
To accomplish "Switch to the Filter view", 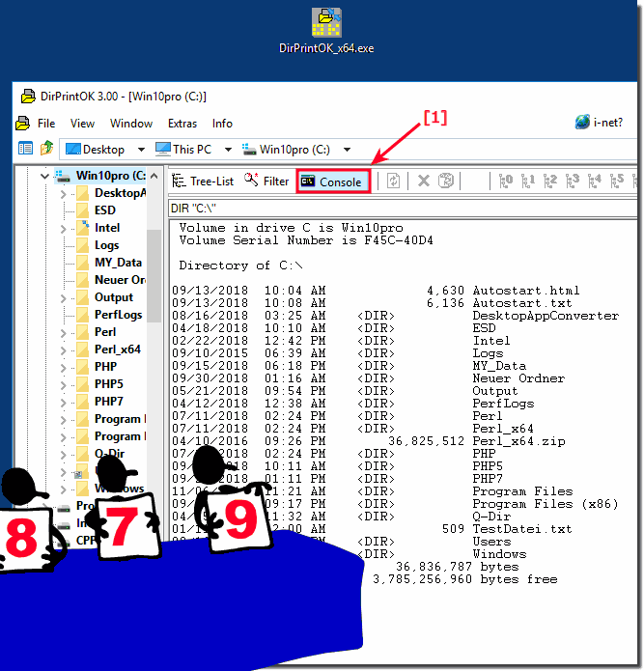I will coord(266,182).
